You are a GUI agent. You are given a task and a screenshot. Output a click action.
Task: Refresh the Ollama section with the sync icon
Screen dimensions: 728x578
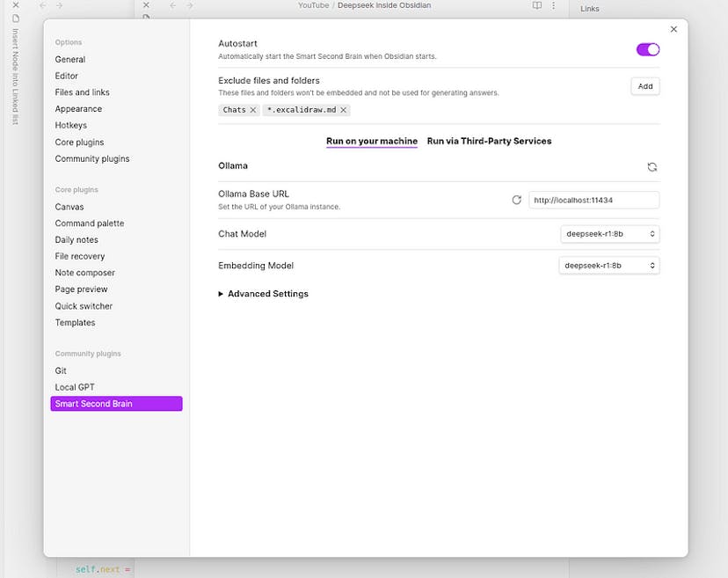(652, 166)
